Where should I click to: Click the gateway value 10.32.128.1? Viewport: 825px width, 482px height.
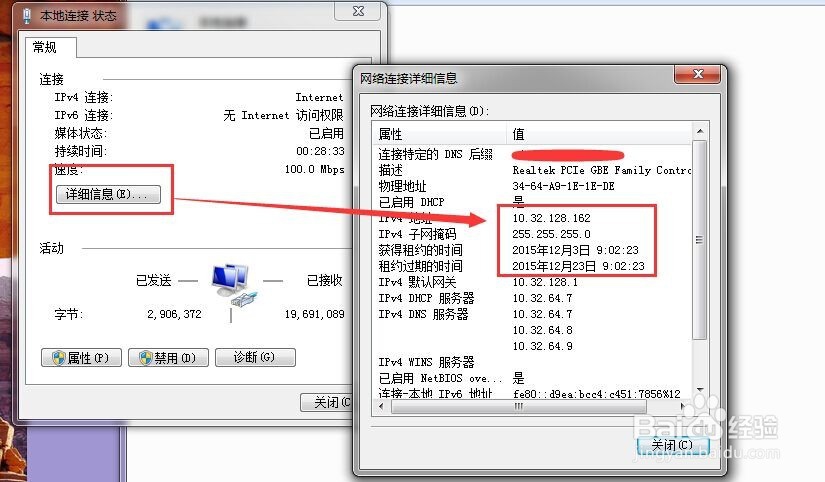(x=545, y=282)
